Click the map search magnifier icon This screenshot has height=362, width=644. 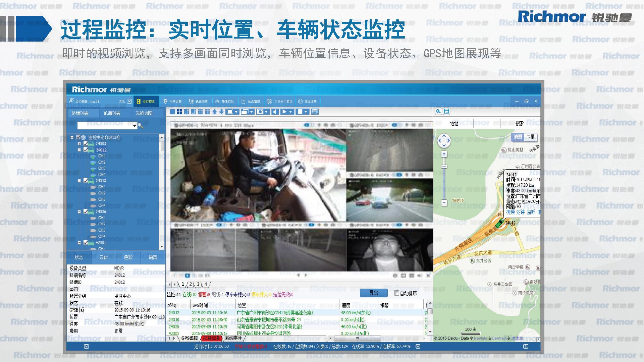(438, 111)
